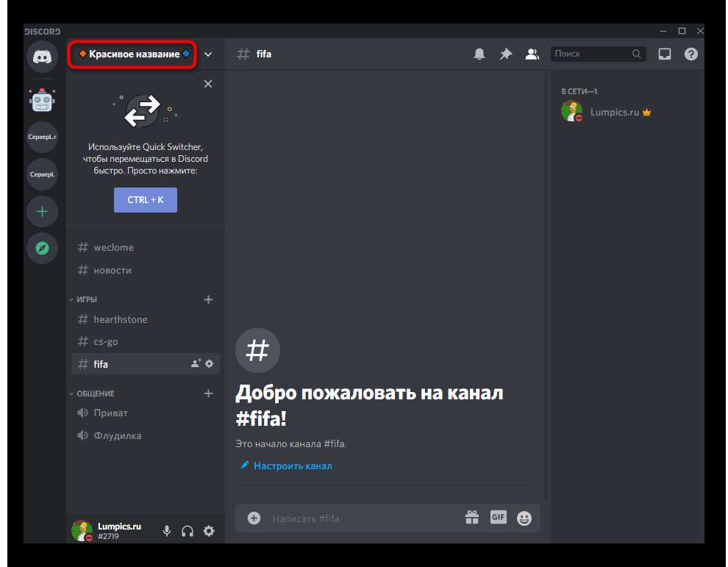
Task: Toggle headphones deafen
Action: pos(188,531)
